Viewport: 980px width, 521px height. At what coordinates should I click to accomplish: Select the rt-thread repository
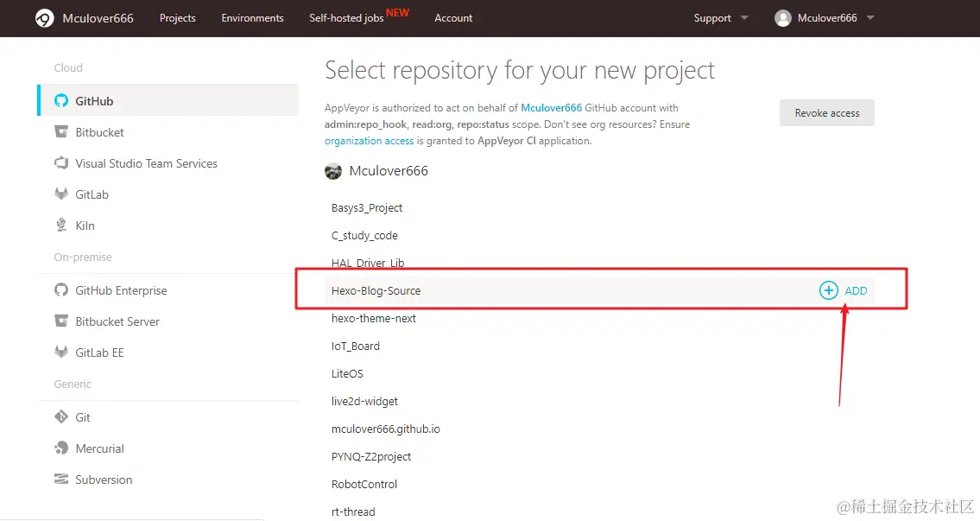(x=353, y=511)
